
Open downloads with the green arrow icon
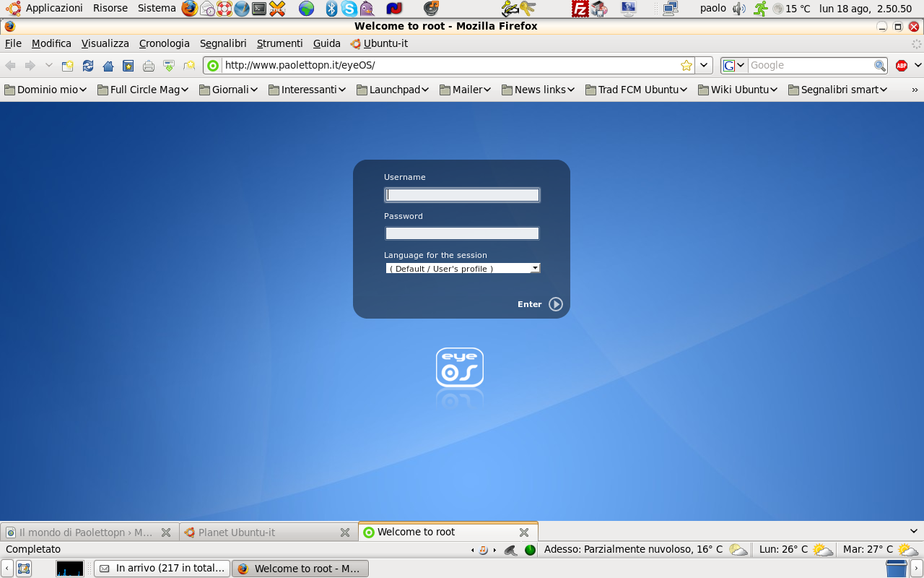coord(169,66)
